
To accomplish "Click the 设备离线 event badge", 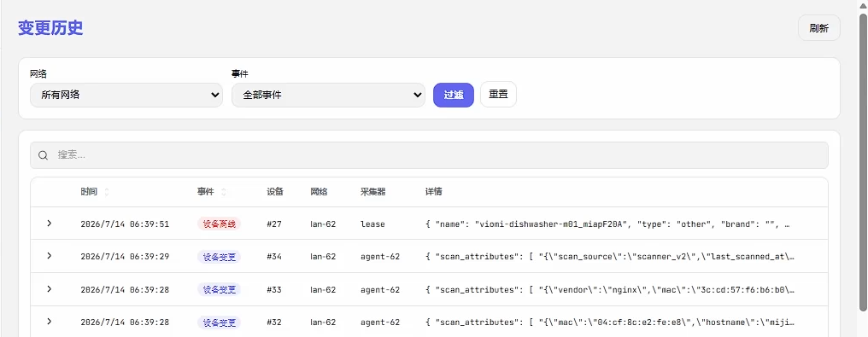I will (x=220, y=224).
